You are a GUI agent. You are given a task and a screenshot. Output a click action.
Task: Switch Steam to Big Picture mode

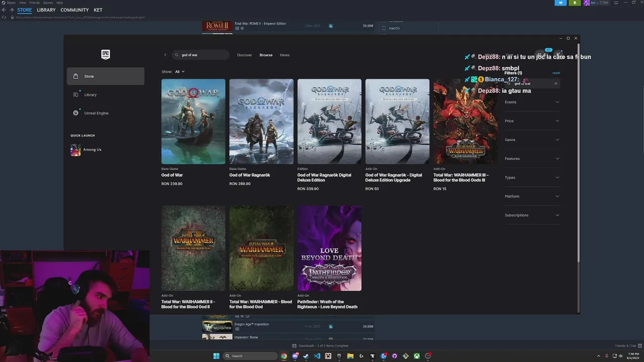tap(616, 3)
